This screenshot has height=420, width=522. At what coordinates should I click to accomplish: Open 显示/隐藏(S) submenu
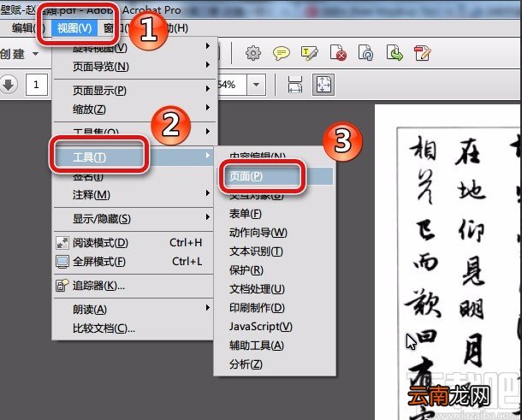133,219
